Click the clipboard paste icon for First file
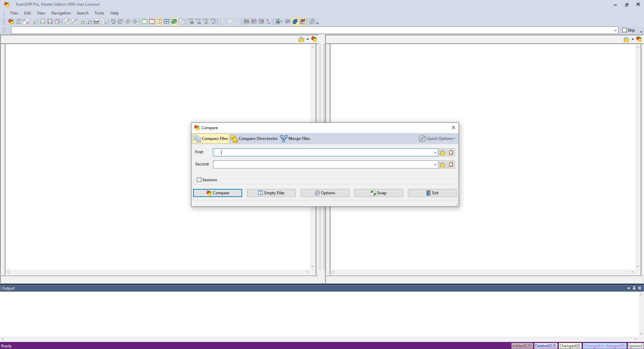The width and height of the screenshot is (644, 349). point(451,153)
